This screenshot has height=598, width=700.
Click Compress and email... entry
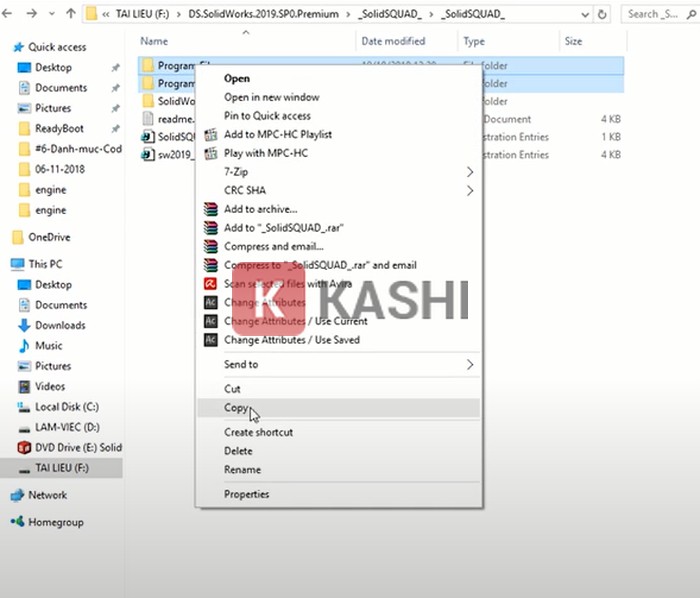click(274, 247)
